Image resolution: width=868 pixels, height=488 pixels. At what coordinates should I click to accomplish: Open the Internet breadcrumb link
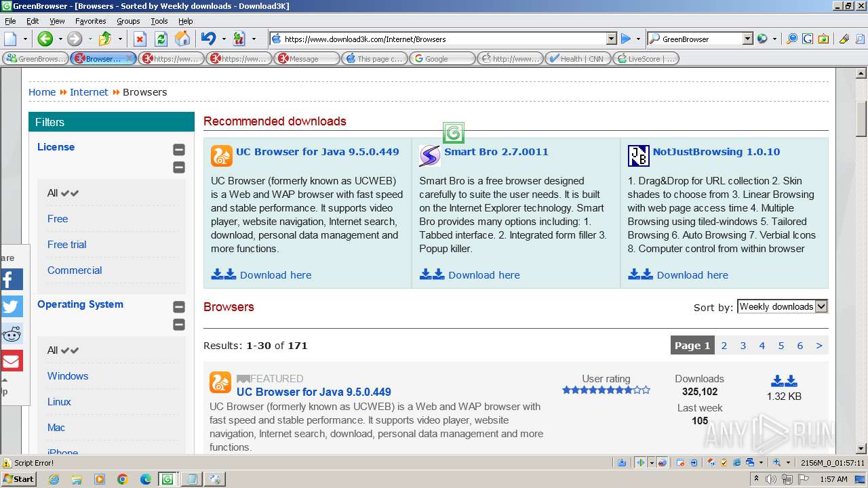pyautogui.click(x=89, y=92)
